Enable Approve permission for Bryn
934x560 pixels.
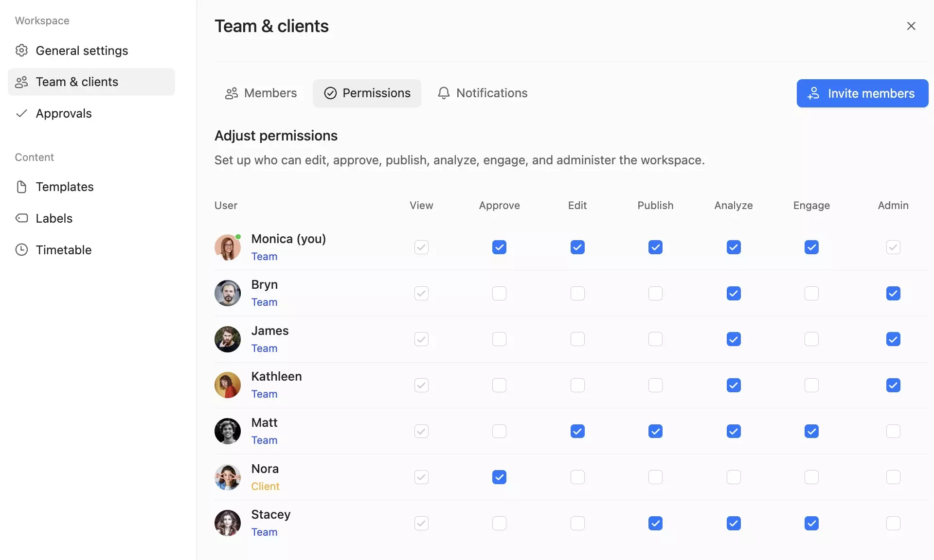(499, 293)
